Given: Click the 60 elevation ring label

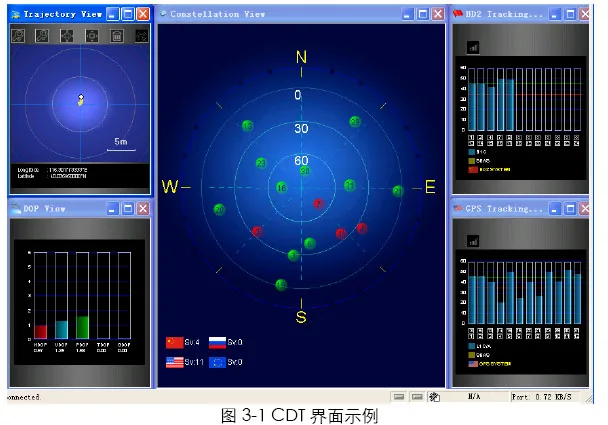Looking at the screenshot, I should (301, 160).
